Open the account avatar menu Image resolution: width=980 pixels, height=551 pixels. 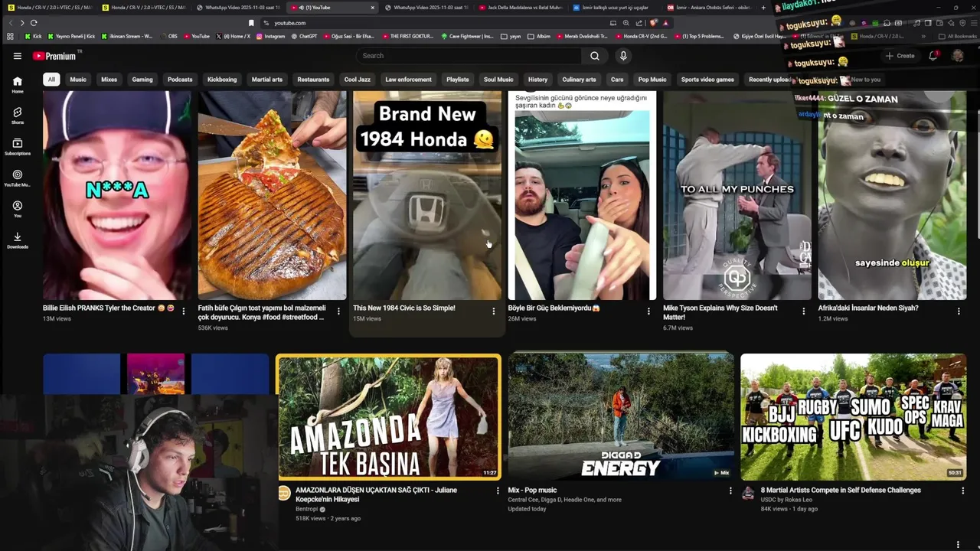pos(957,56)
